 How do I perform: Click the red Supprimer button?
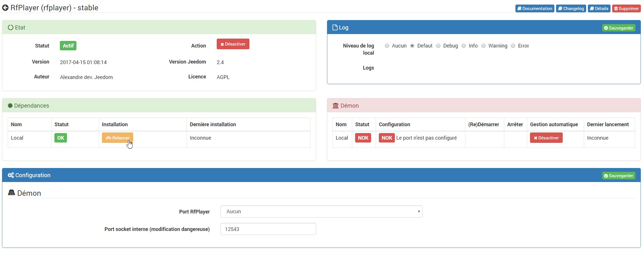click(x=626, y=9)
